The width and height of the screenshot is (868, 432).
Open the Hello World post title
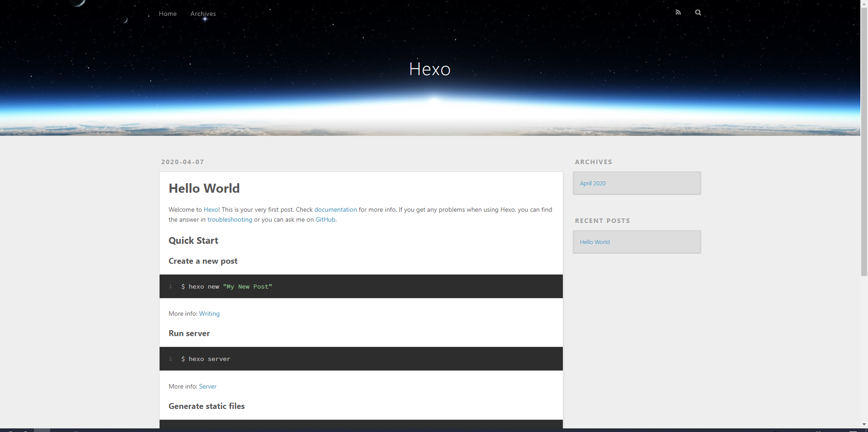tap(204, 188)
